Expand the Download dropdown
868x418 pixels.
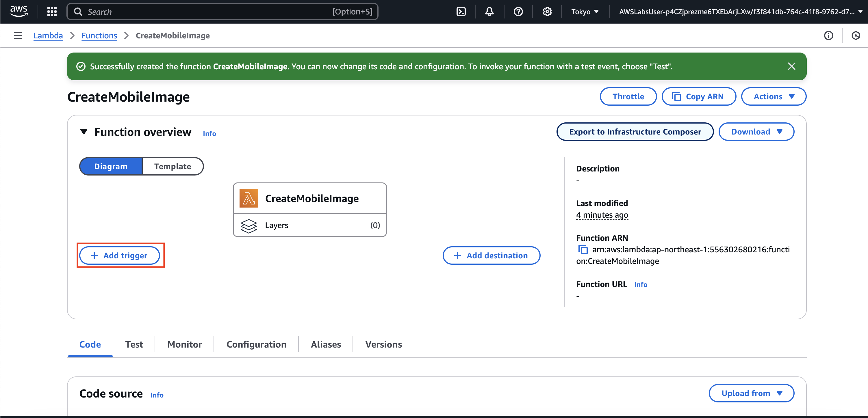click(756, 132)
